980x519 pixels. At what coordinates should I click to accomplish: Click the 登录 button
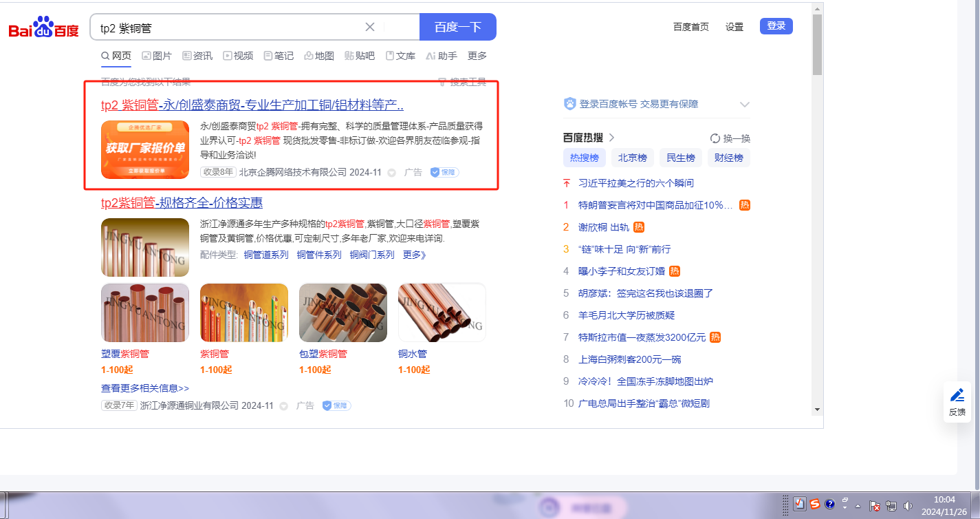(776, 26)
